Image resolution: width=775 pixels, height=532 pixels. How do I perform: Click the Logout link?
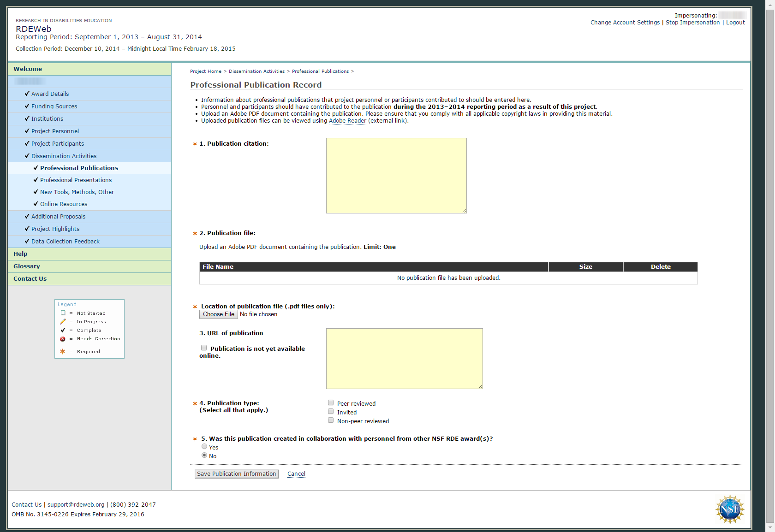[x=735, y=23]
